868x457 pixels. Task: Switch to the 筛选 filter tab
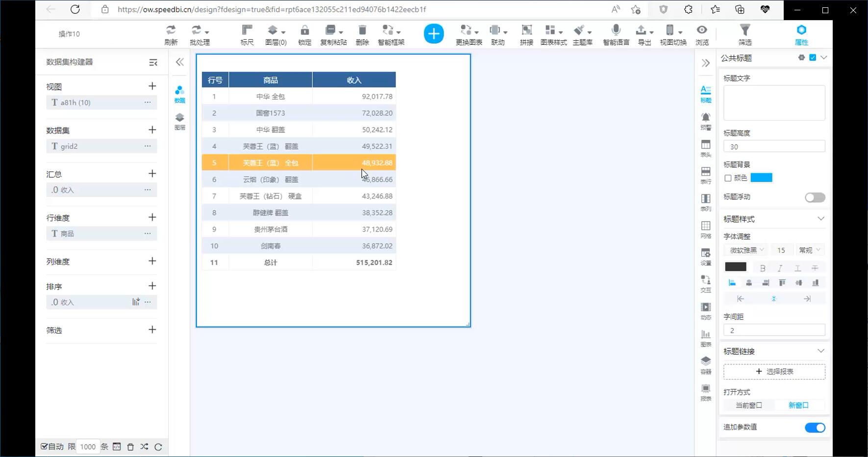[x=744, y=34]
